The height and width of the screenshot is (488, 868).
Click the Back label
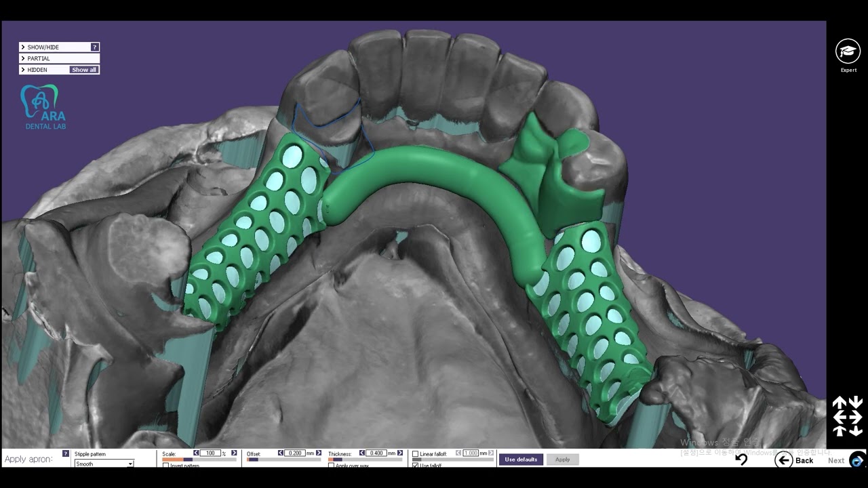804,460
